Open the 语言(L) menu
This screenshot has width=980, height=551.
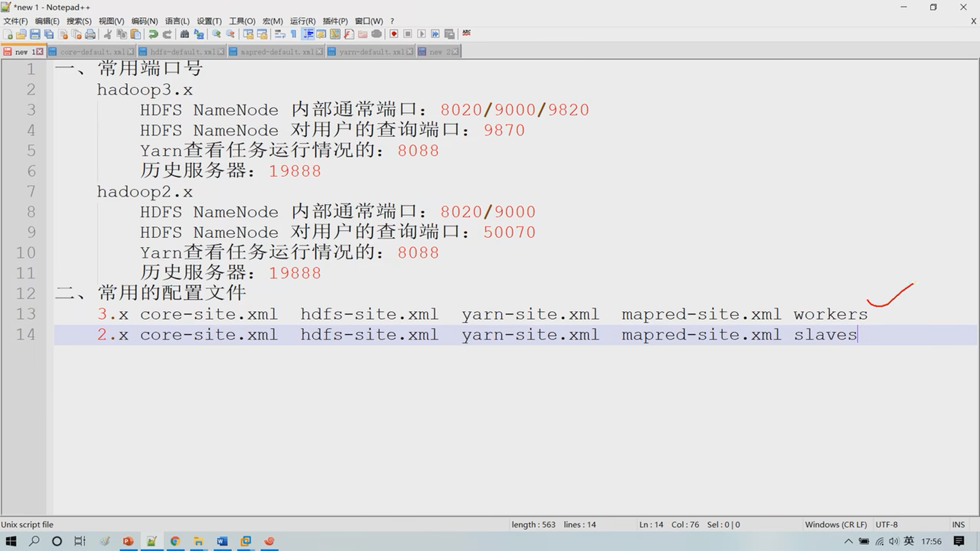177,21
